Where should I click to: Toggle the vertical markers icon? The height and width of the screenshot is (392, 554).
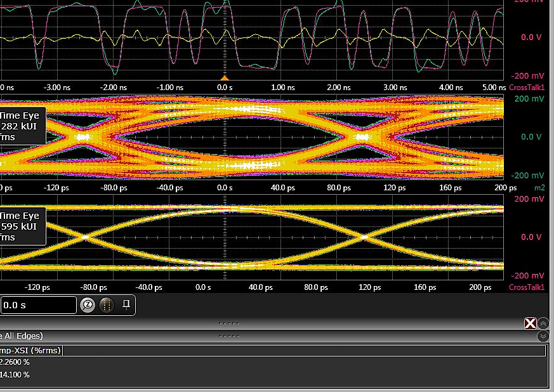pyautogui.click(x=107, y=305)
